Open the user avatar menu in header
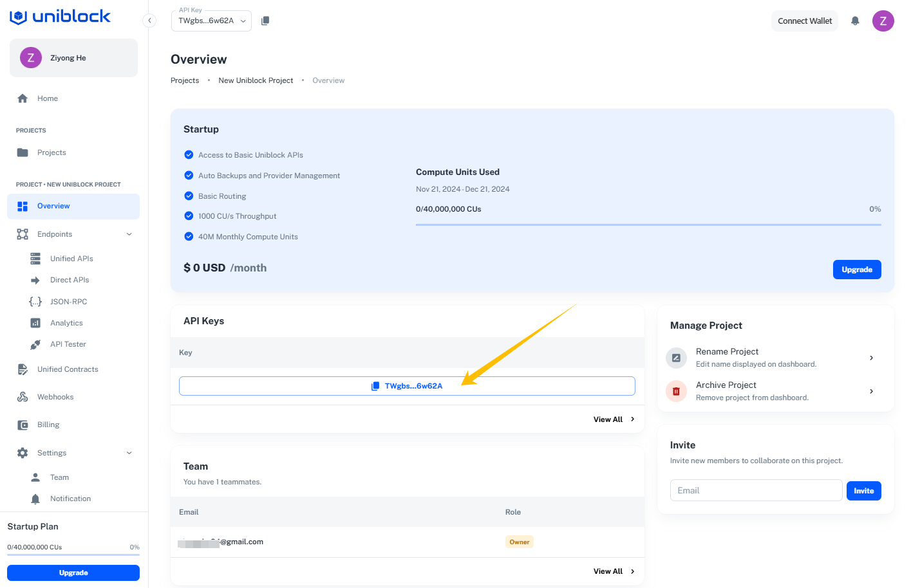This screenshot has width=911, height=588. [x=883, y=21]
